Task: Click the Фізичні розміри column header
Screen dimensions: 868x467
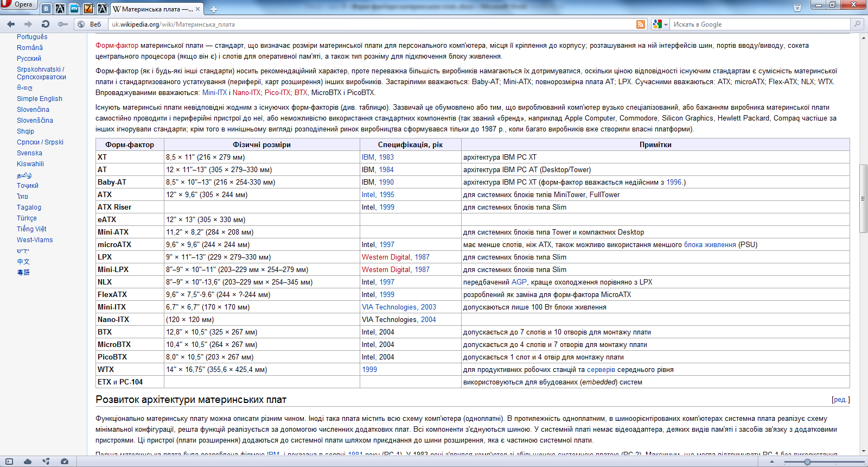Action: (x=262, y=145)
